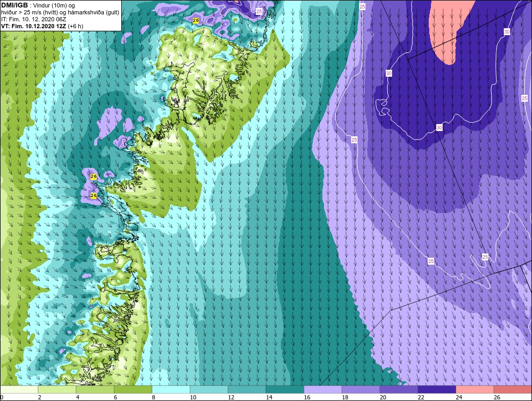Screen dimensions: 532x401
Task: Click the legend scale label '16'
Action: tap(307, 397)
